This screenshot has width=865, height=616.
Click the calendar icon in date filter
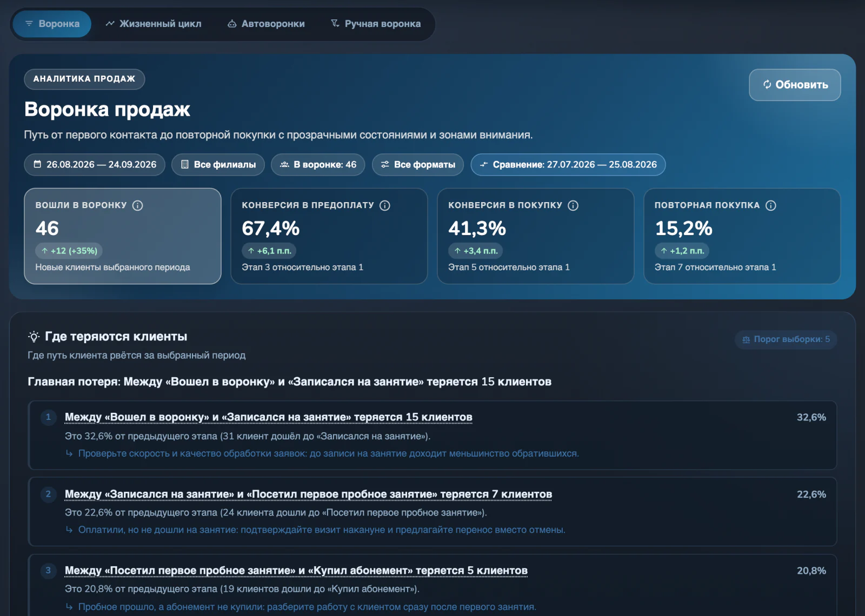point(37,164)
